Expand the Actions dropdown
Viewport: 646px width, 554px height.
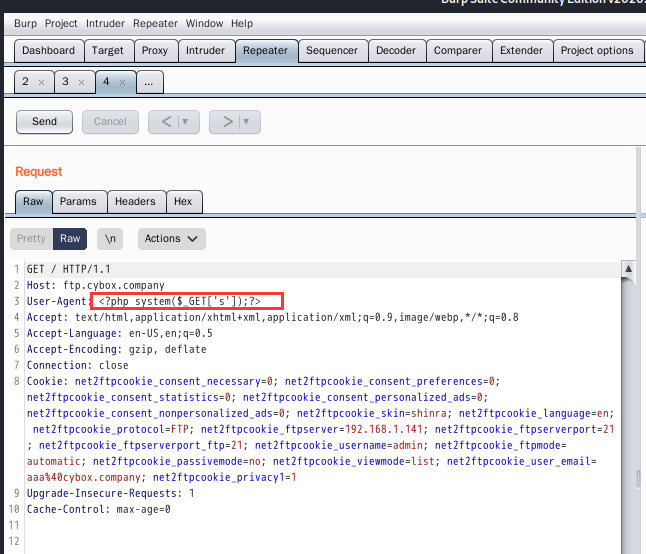tap(171, 238)
